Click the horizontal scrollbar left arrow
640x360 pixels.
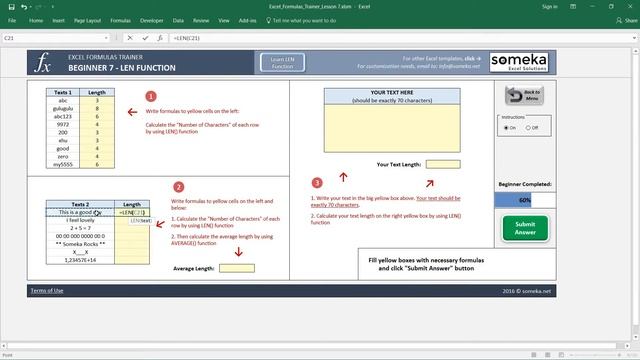point(4,346)
